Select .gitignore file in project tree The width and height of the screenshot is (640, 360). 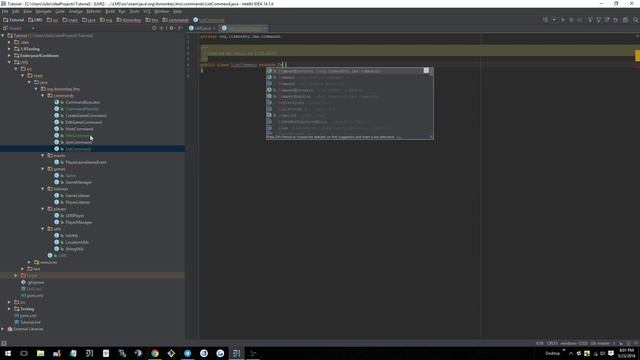point(36,282)
